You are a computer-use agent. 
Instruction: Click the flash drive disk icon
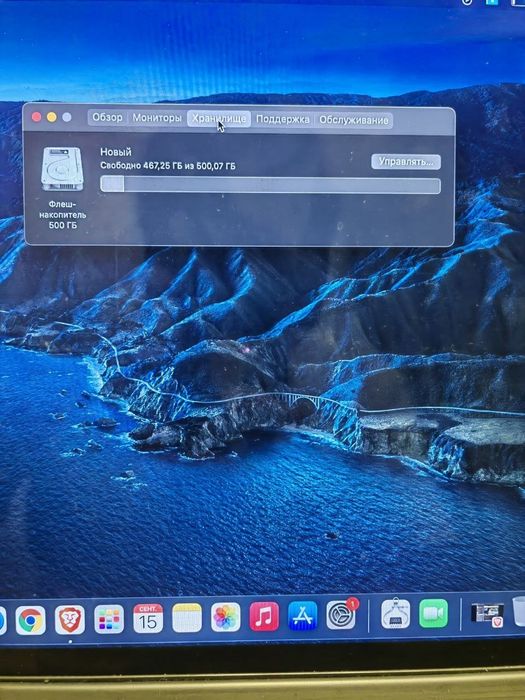tap(62, 169)
